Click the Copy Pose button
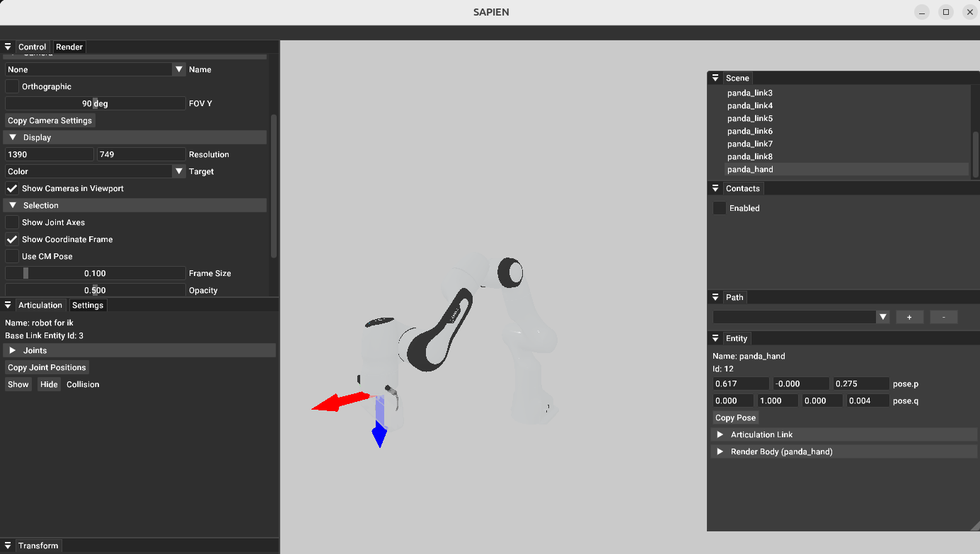 (x=735, y=417)
